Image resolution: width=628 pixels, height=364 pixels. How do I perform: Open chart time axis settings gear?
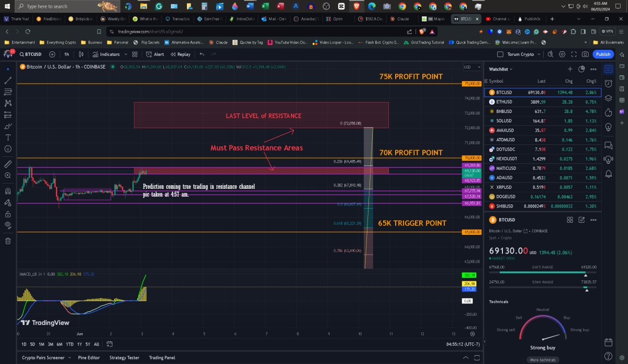[473, 333]
